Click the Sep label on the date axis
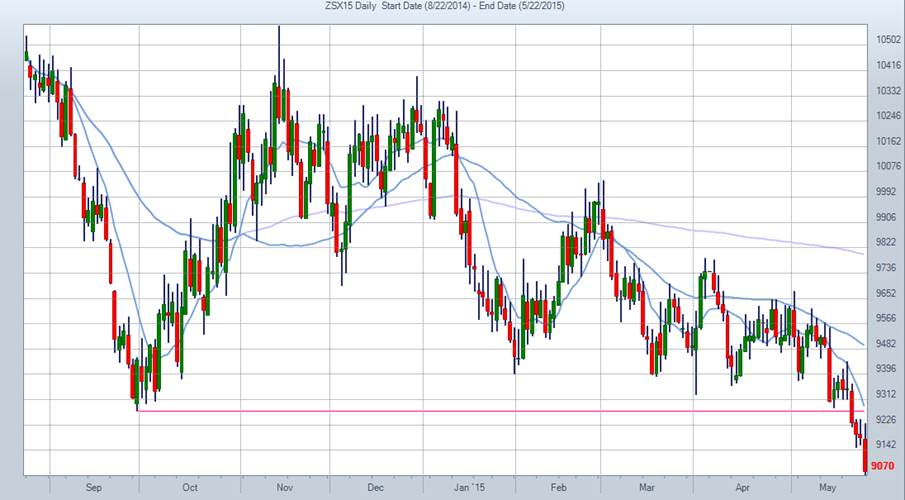 (x=94, y=488)
